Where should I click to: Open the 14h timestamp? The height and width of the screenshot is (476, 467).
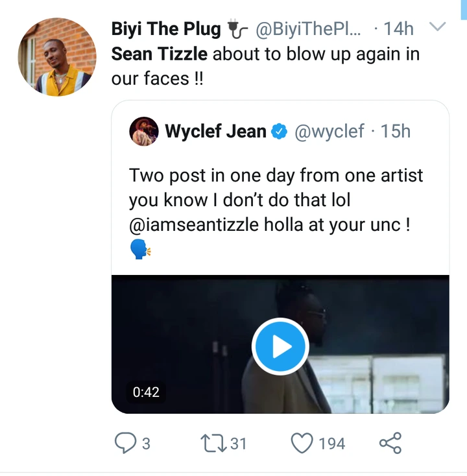[x=399, y=29]
